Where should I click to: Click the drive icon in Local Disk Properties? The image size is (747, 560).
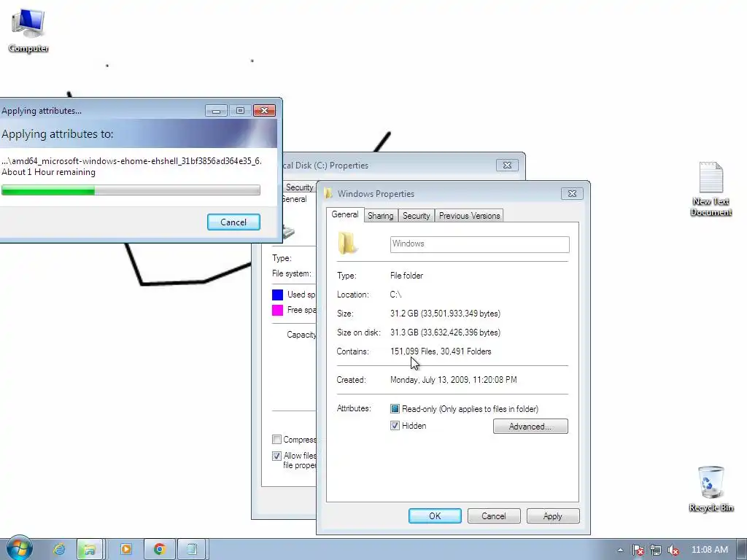(x=288, y=233)
